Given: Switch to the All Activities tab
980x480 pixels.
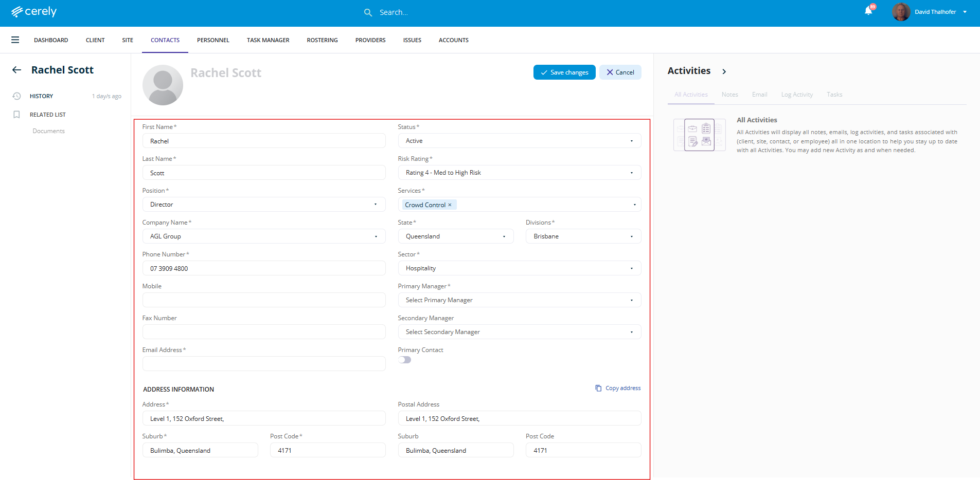Looking at the screenshot, I should (x=691, y=95).
